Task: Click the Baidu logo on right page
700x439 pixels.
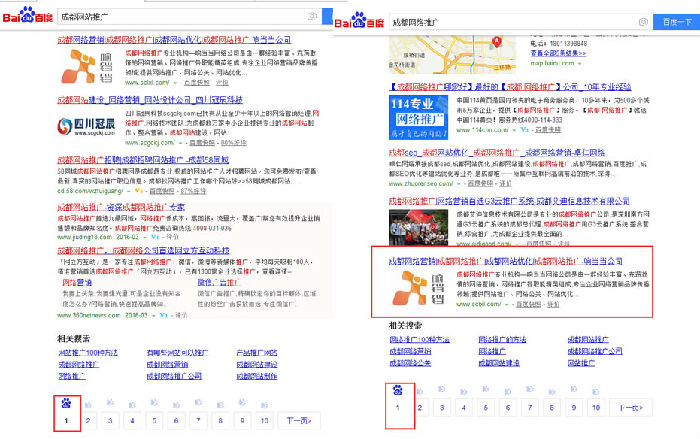Action: [359, 21]
